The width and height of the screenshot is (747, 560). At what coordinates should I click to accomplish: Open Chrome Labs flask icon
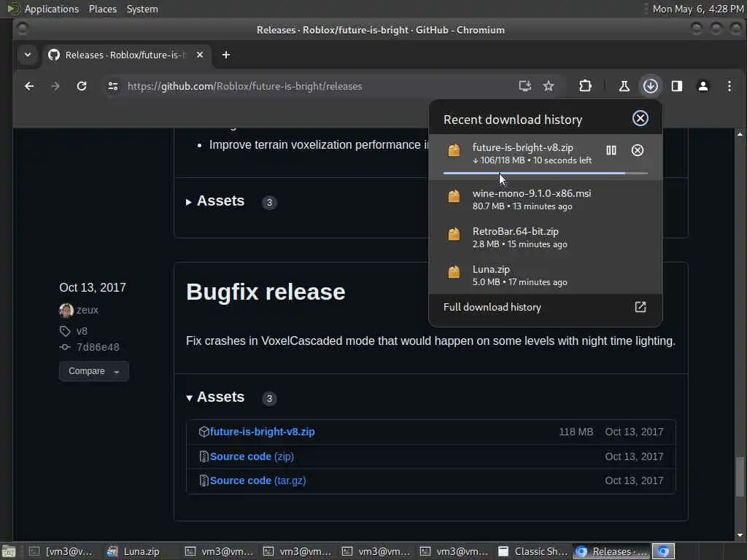(x=624, y=86)
